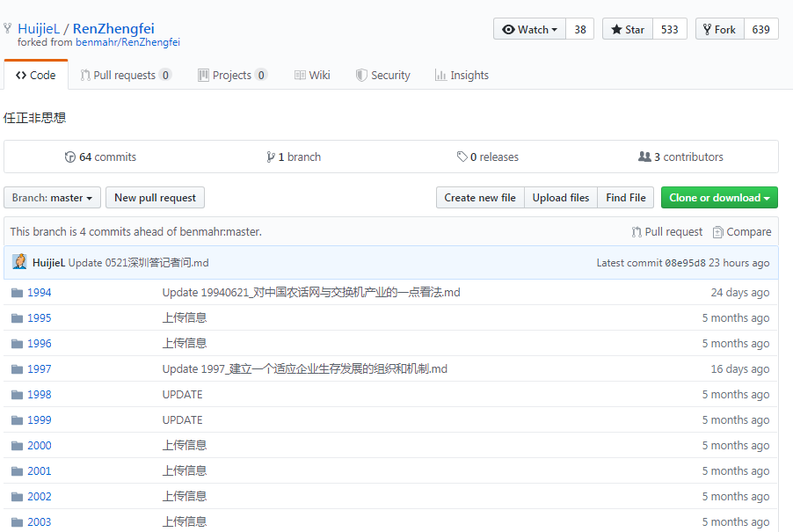Image resolution: width=793 pixels, height=532 pixels.
Task: Open the latest commit 08e95d8
Action: (685, 263)
